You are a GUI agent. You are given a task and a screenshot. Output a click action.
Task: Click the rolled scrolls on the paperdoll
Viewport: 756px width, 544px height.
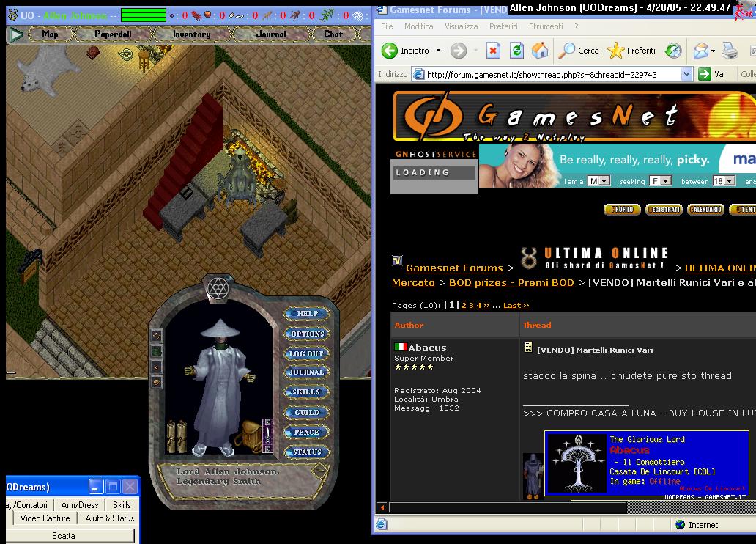click(x=177, y=436)
